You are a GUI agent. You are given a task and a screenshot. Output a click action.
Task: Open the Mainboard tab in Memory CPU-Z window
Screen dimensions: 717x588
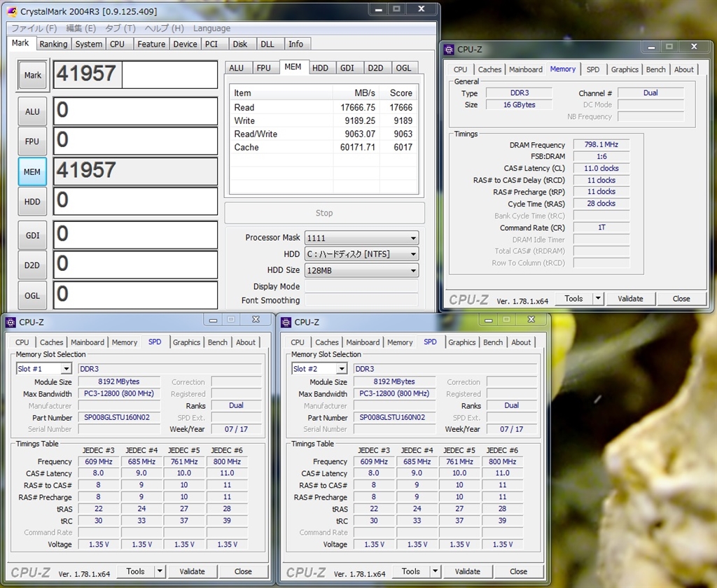coord(526,69)
